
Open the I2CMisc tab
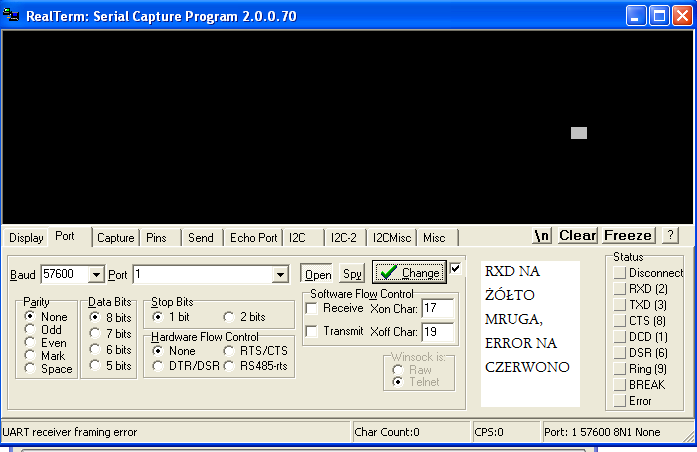click(x=392, y=238)
